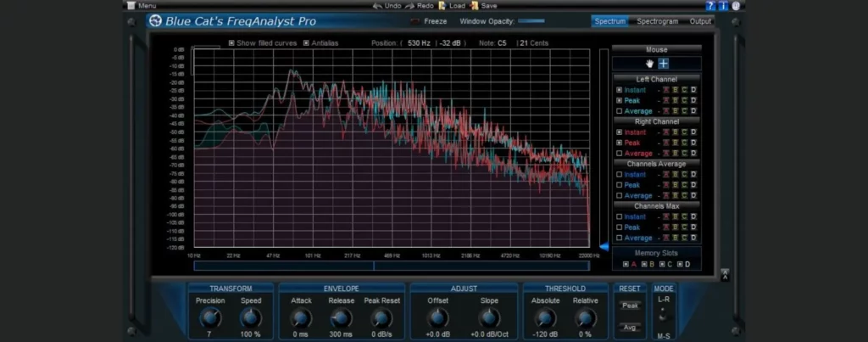This screenshot has height=342, width=868.
Task: Enable Left Channel Average curve checkbox
Action: pos(619,111)
